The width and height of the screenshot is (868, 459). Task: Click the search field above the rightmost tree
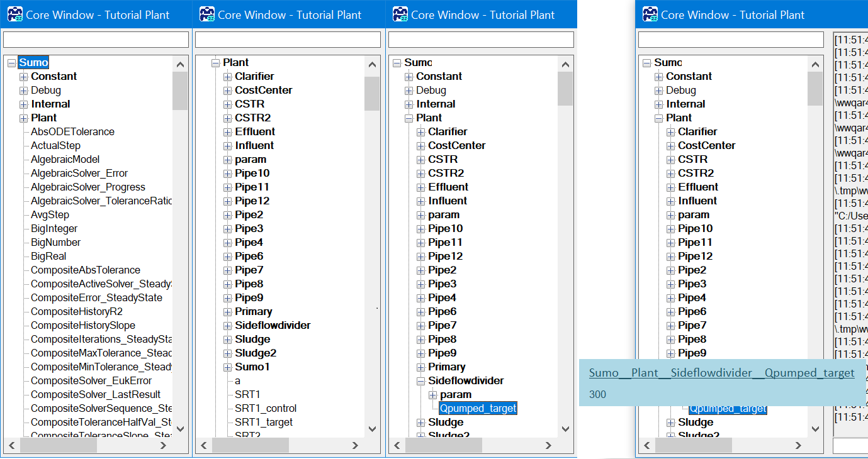[730, 40]
